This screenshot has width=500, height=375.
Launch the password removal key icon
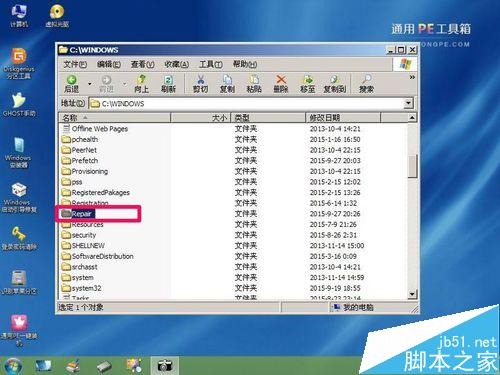click(19, 238)
